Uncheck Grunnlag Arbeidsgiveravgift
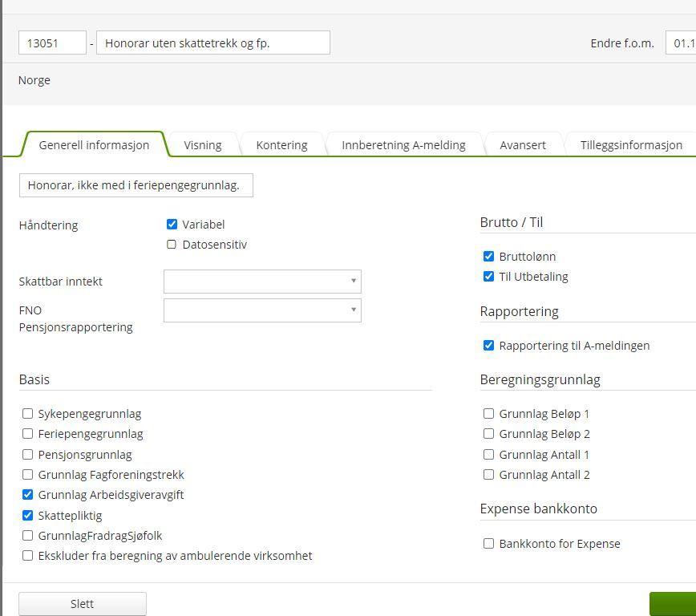The height and width of the screenshot is (616, 696). pos(27,494)
